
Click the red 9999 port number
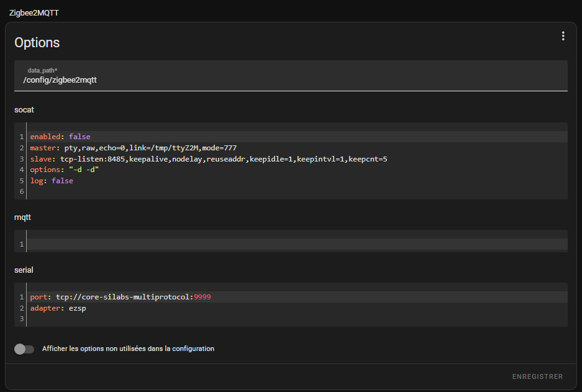[202, 297]
